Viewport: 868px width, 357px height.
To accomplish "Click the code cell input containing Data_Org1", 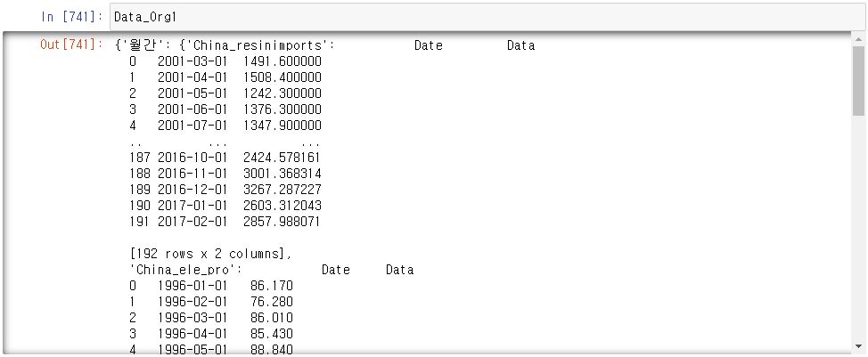I will pos(487,17).
